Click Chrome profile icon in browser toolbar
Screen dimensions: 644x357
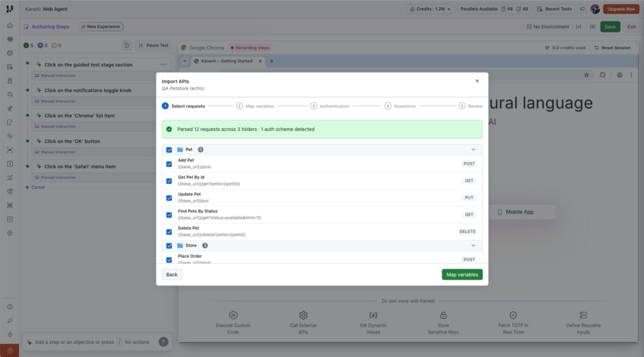coord(619,75)
